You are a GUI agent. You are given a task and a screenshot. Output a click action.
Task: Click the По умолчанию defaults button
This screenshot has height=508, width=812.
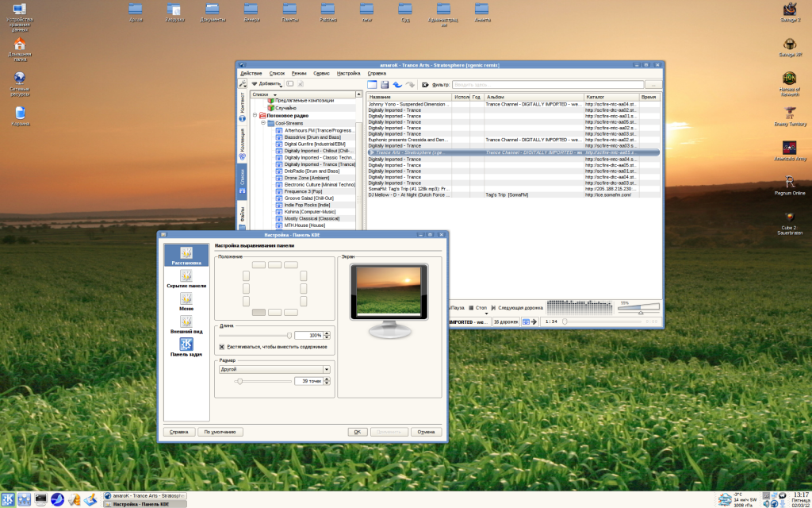point(220,432)
